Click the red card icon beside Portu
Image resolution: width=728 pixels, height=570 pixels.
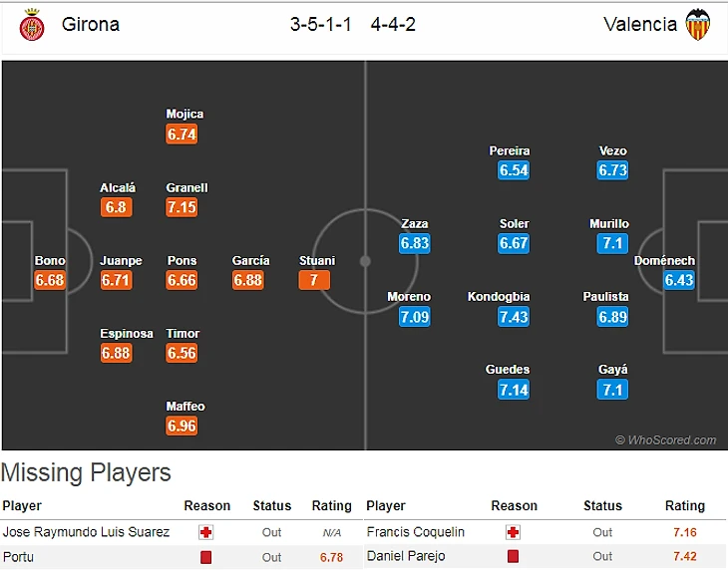(206, 557)
